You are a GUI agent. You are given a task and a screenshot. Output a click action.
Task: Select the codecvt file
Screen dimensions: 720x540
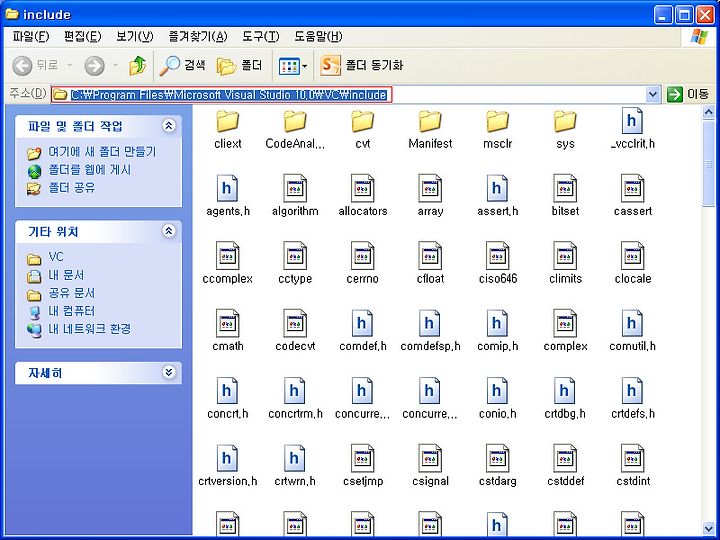click(295, 332)
